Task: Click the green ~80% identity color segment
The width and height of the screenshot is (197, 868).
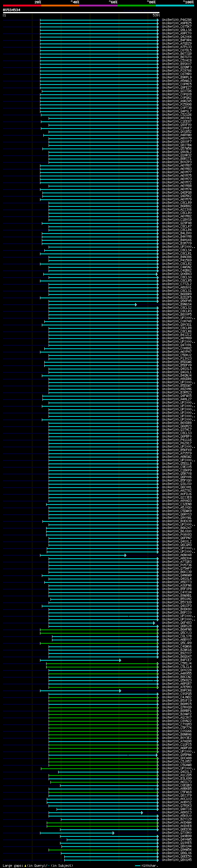Action: (x=137, y=6)
